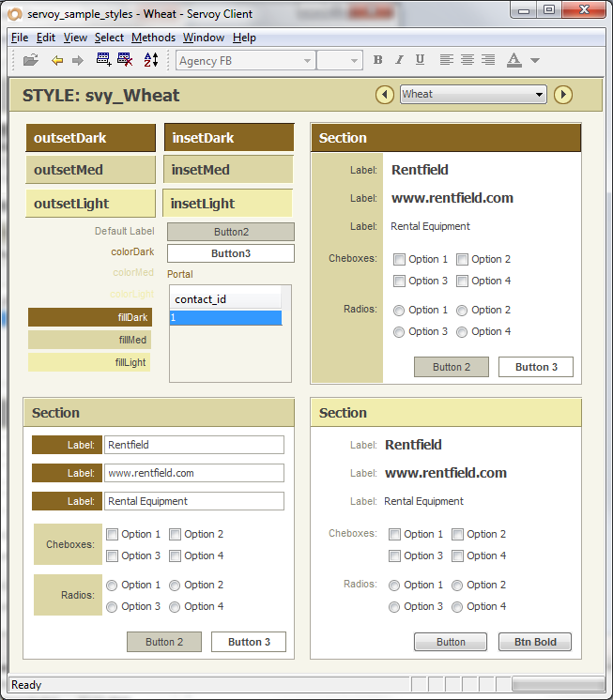This screenshot has height=700, width=613.
Task: Check Option 1 checkbox in light Section
Action: pos(394,534)
